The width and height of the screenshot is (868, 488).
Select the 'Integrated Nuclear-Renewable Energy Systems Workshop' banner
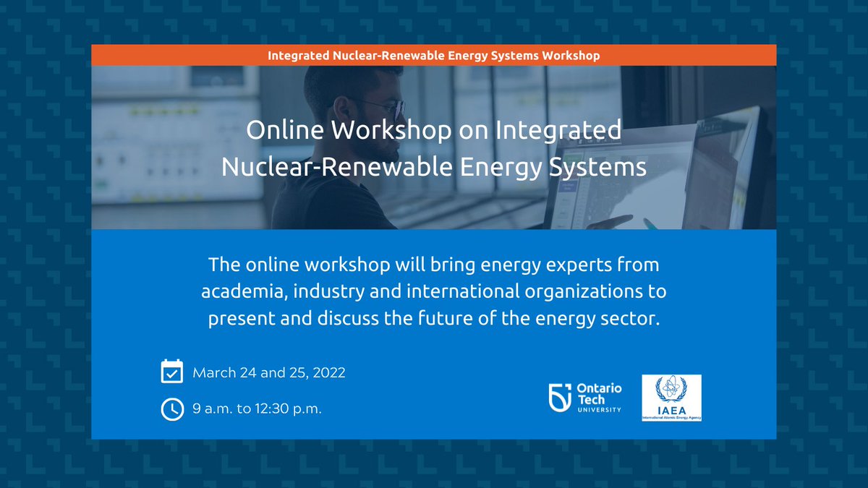tap(434, 54)
